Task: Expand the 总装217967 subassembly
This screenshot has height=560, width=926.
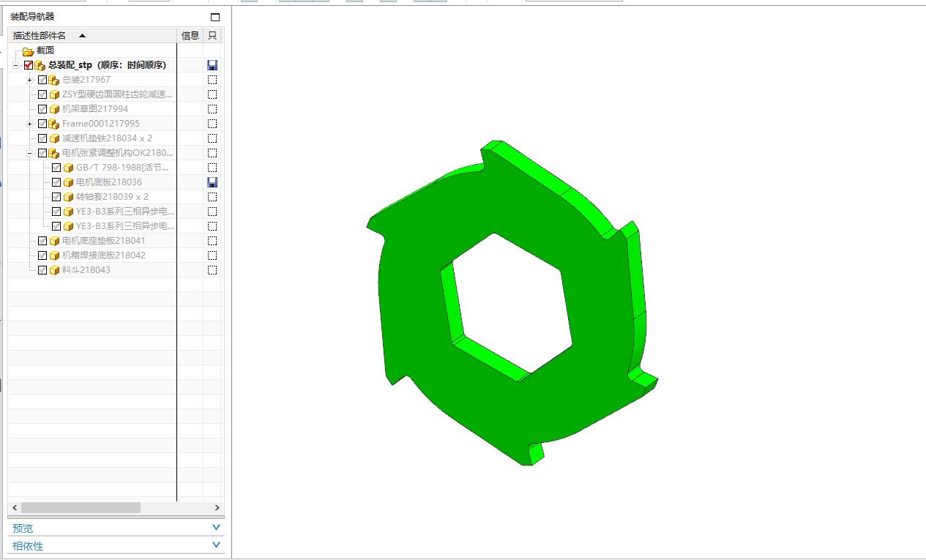Action: (30, 80)
